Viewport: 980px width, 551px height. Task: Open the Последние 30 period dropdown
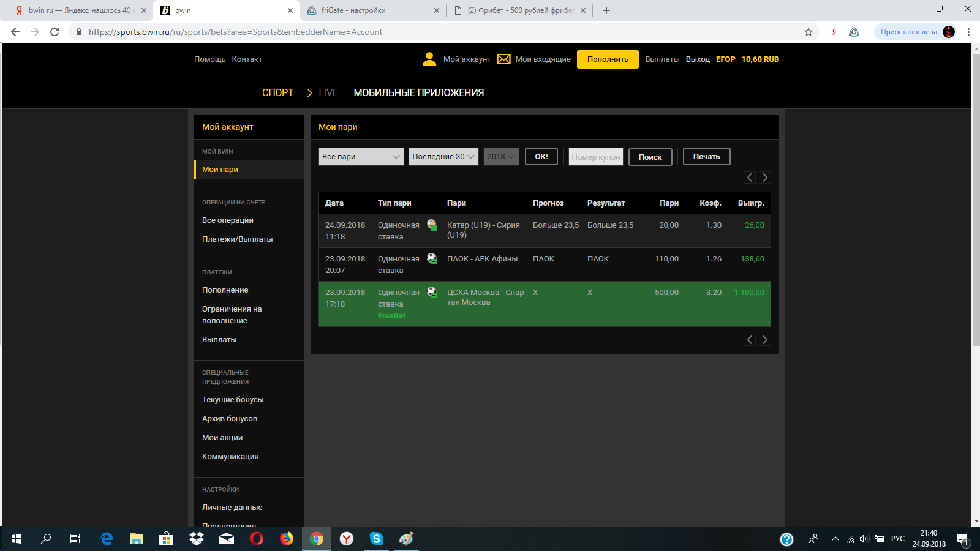(443, 157)
